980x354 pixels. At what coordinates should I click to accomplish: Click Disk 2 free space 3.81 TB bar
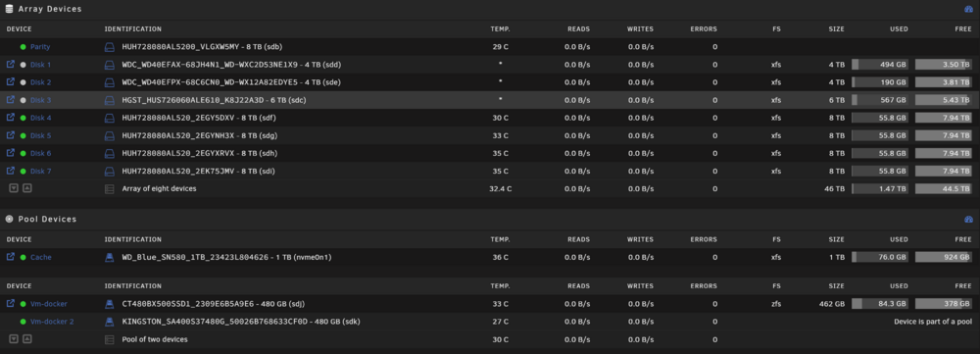944,82
